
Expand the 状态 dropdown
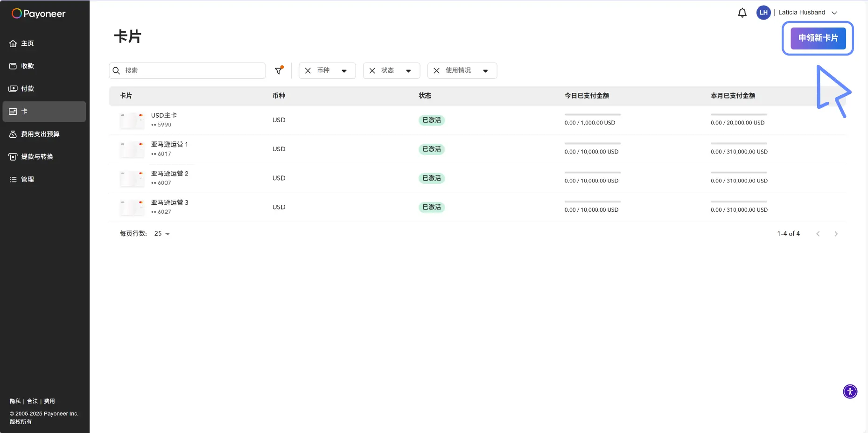pyautogui.click(x=408, y=71)
